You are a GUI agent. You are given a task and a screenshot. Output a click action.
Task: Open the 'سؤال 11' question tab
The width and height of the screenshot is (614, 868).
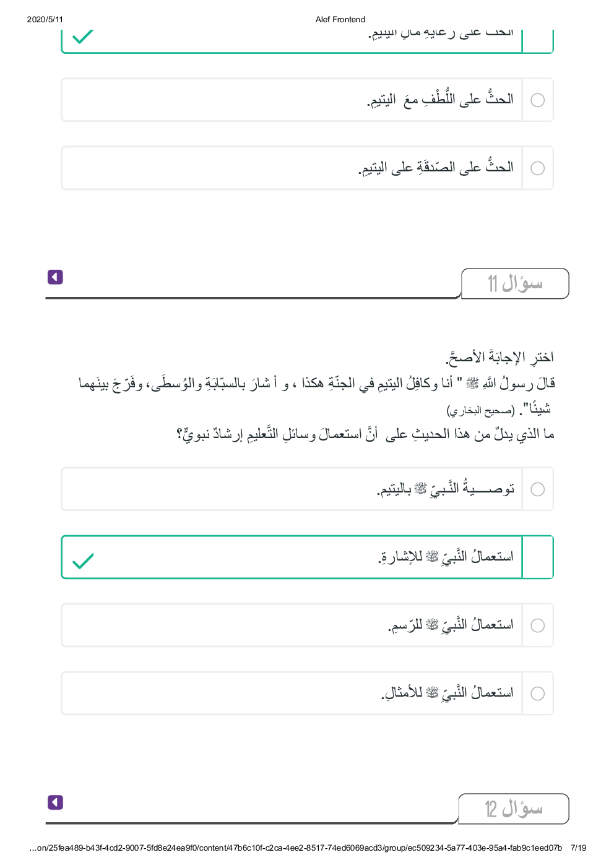(515, 284)
